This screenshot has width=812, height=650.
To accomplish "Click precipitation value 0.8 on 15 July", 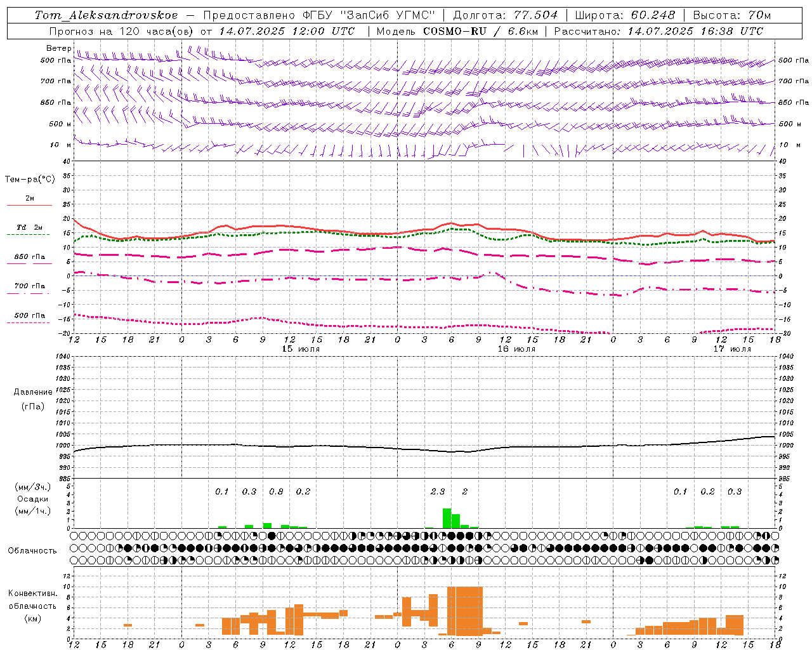I will [x=276, y=492].
